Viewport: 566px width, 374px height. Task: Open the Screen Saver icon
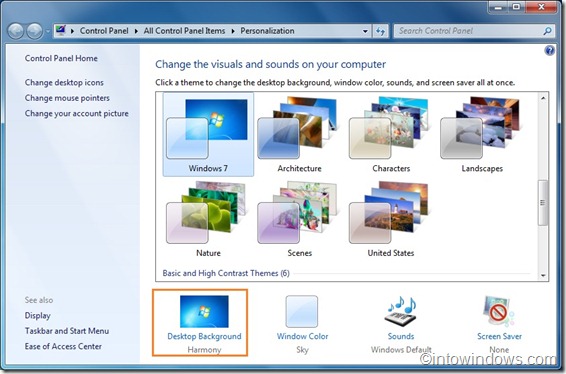click(499, 311)
